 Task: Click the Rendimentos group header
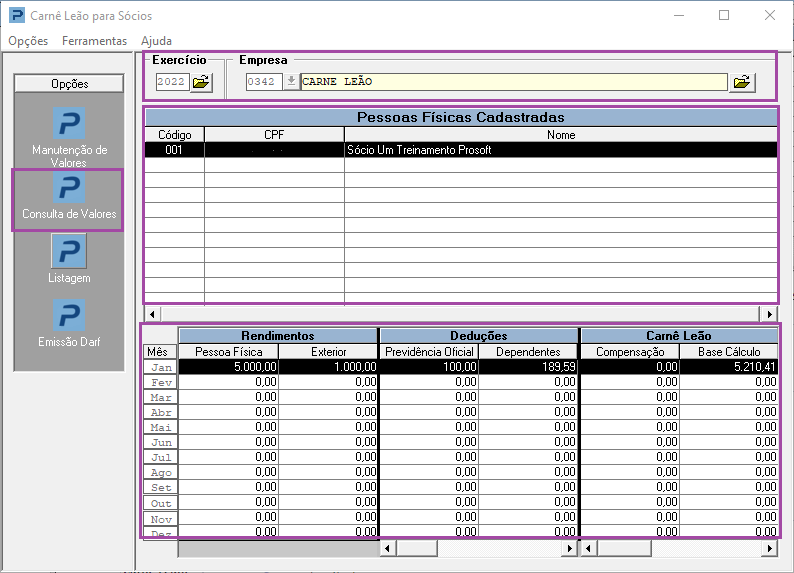click(278, 336)
